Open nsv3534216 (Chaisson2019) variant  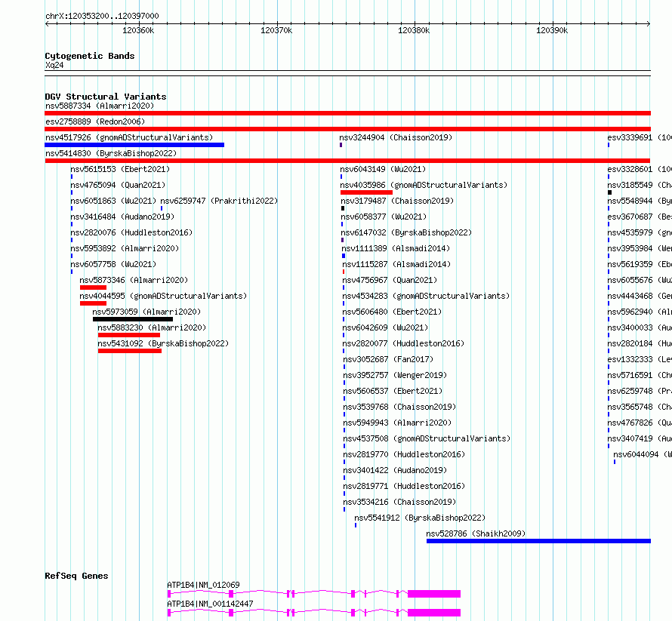pyautogui.click(x=400, y=502)
